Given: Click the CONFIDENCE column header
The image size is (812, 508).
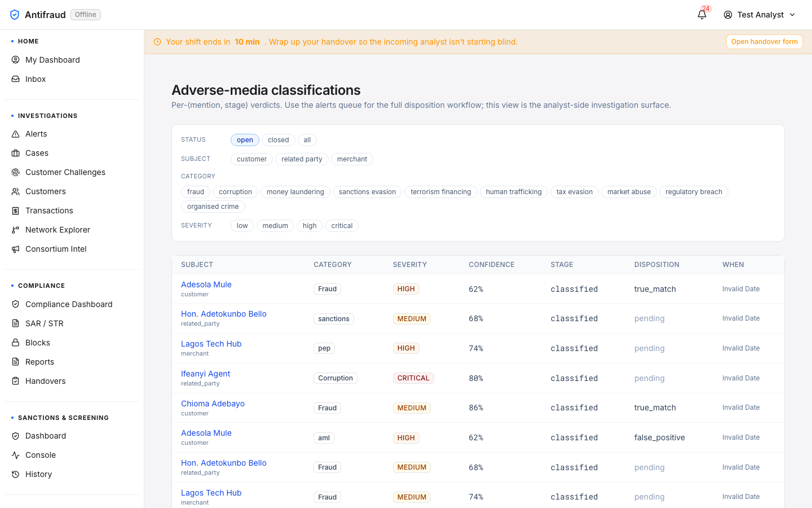Looking at the screenshot, I should point(492,265).
